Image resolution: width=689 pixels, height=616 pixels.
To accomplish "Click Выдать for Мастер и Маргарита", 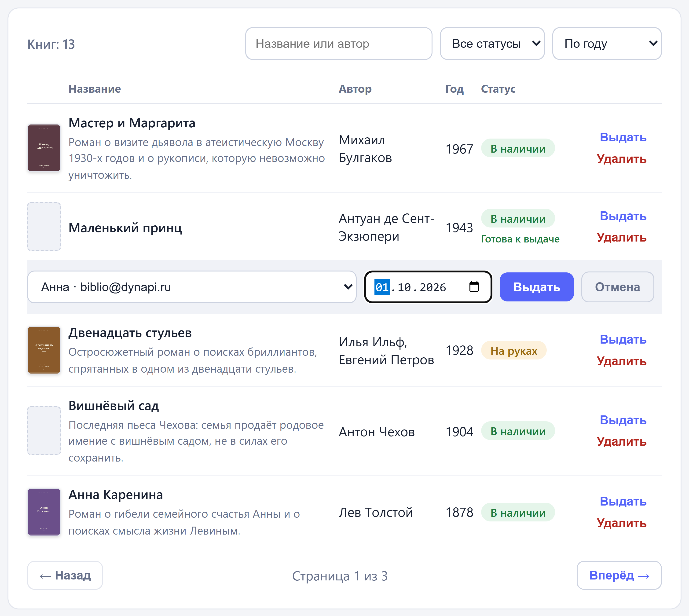I will [x=623, y=137].
